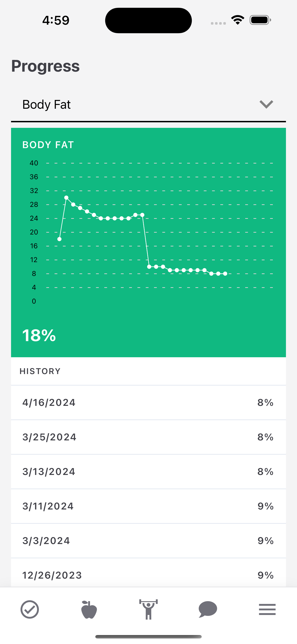The width and height of the screenshot is (297, 644).
Task: Open the apple nutrition tab icon
Action: click(x=89, y=609)
